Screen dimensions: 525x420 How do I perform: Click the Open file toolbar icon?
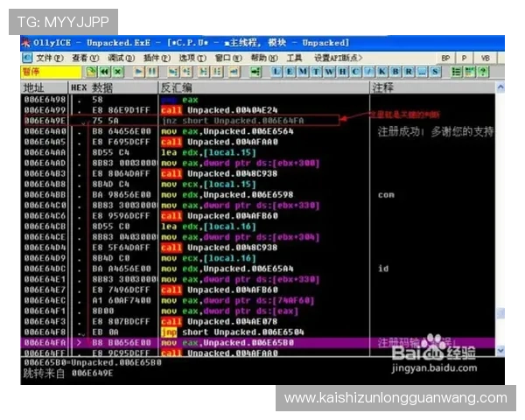tap(91, 72)
